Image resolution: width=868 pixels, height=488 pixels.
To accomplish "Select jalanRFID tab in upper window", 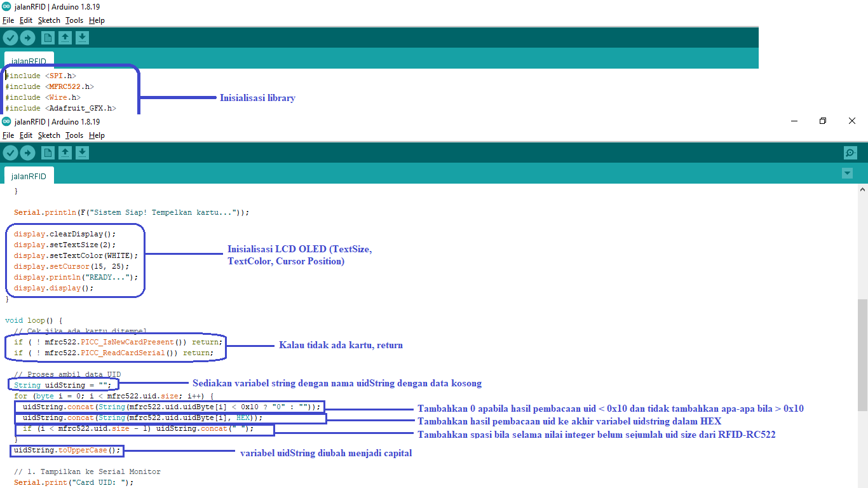I will point(29,62).
